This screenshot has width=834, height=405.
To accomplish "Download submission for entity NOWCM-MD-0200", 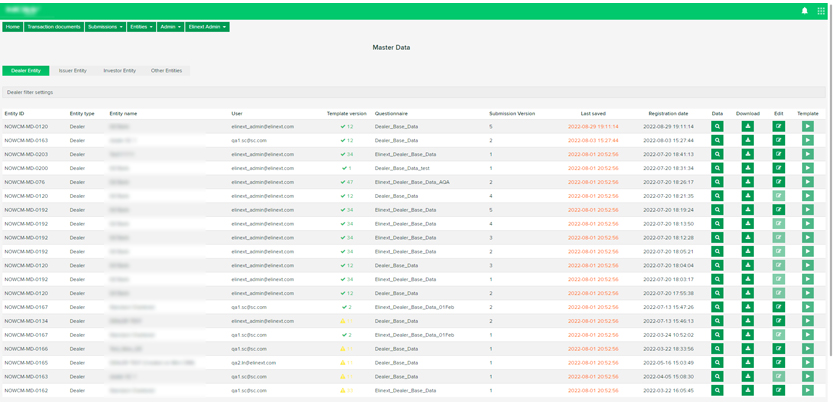I will click(x=747, y=168).
